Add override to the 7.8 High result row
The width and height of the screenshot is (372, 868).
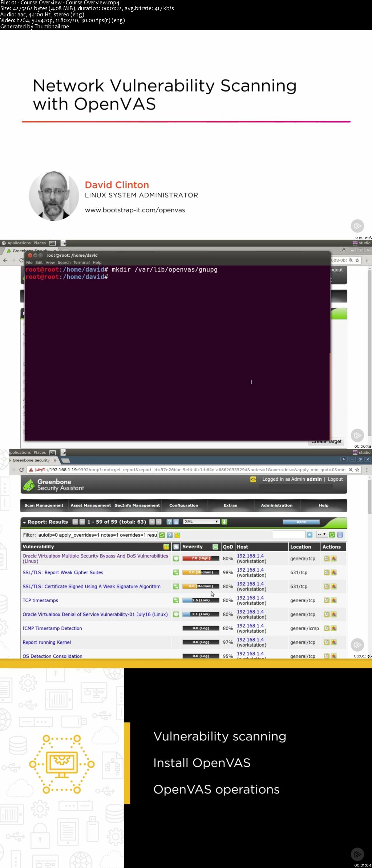click(333, 559)
